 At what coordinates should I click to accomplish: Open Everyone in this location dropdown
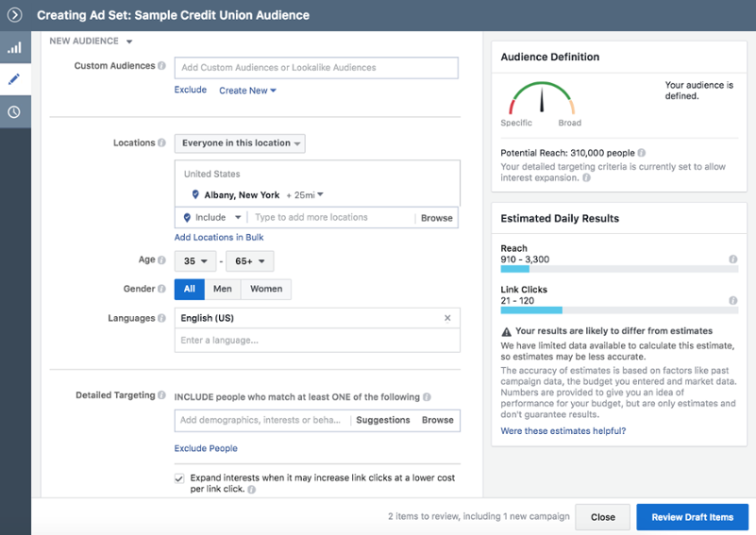pos(240,143)
